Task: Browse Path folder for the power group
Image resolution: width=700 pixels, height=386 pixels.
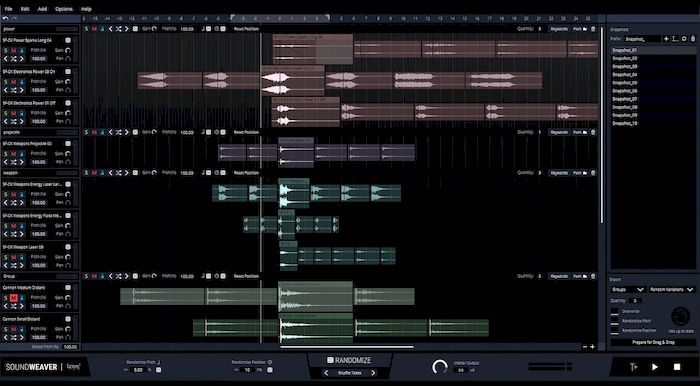Action: [x=579, y=29]
